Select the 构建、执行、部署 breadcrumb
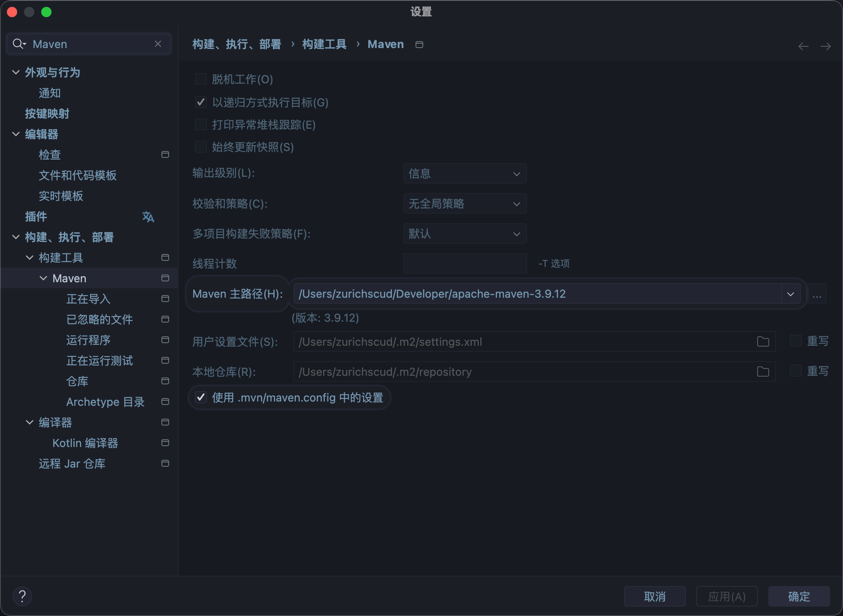Image resolution: width=843 pixels, height=616 pixels. tap(237, 44)
